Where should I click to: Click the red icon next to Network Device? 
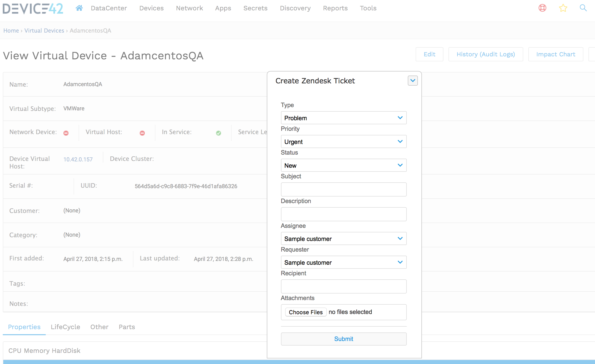tap(66, 133)
